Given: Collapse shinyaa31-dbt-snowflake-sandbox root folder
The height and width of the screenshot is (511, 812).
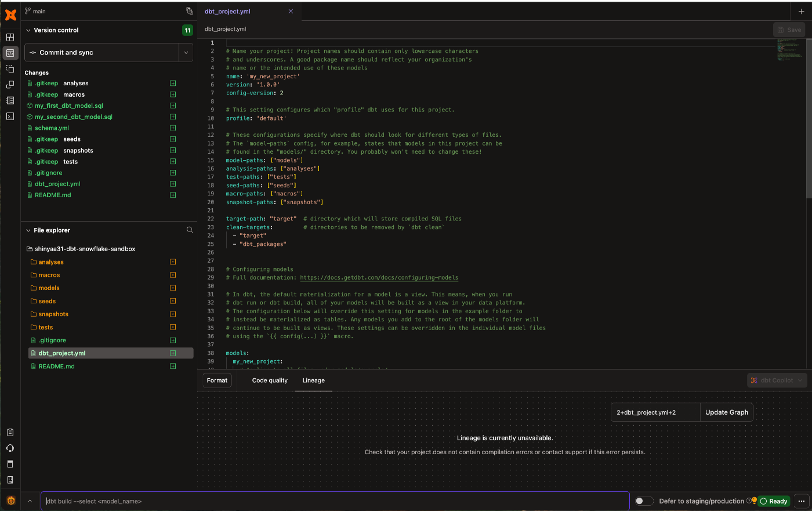Looking at the screenshot, I should [x=81, y=249].
